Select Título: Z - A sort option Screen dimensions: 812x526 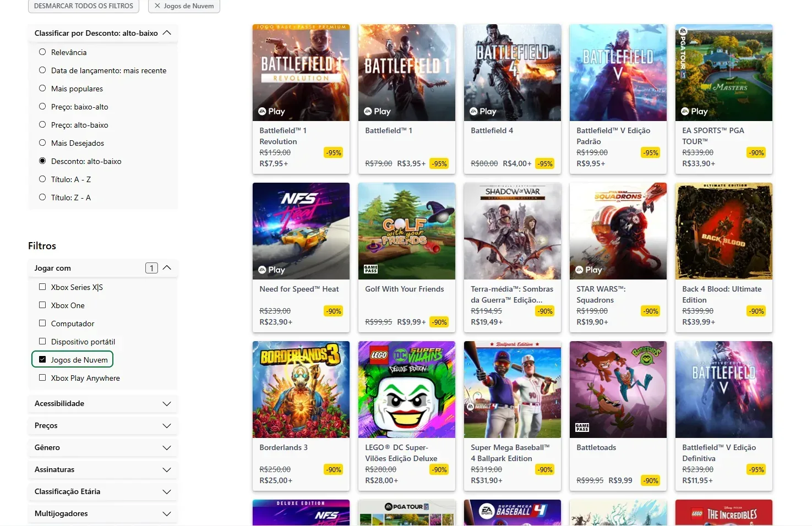pos(42,198)
